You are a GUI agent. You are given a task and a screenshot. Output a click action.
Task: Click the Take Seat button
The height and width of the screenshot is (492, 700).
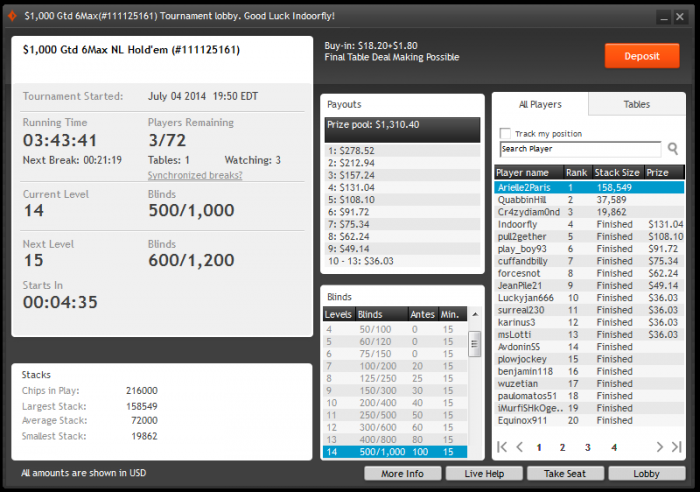(565, 474)
